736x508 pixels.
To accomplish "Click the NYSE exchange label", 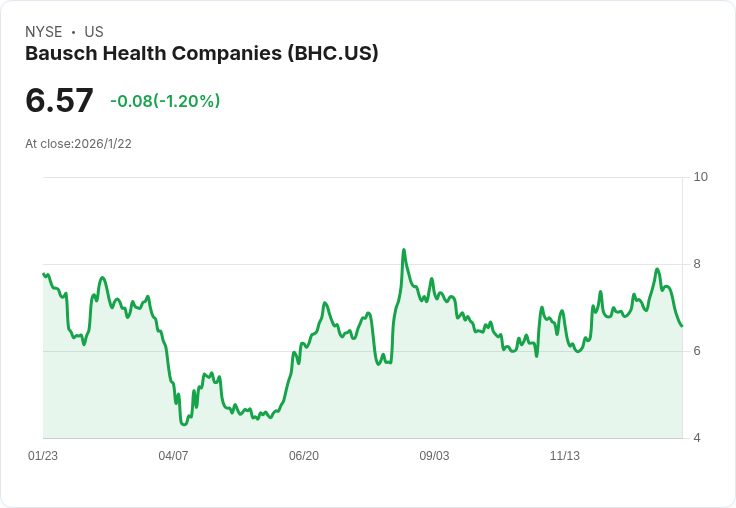I will (x=43, y=32).
